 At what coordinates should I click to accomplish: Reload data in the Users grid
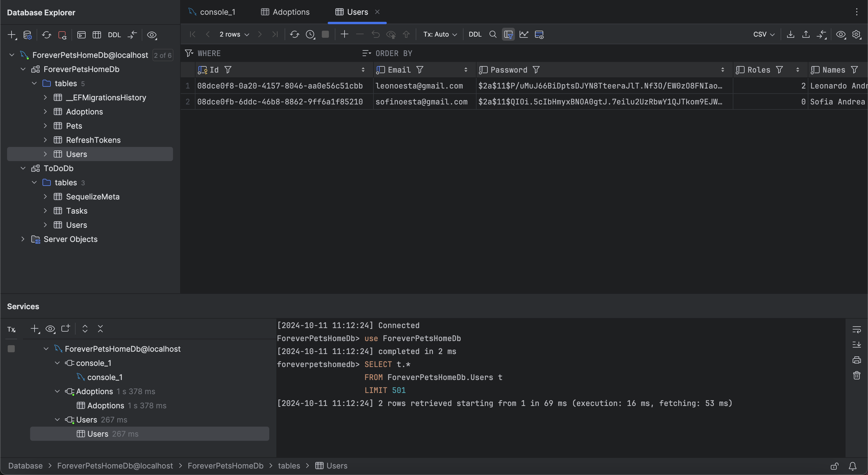click(294, 34)
